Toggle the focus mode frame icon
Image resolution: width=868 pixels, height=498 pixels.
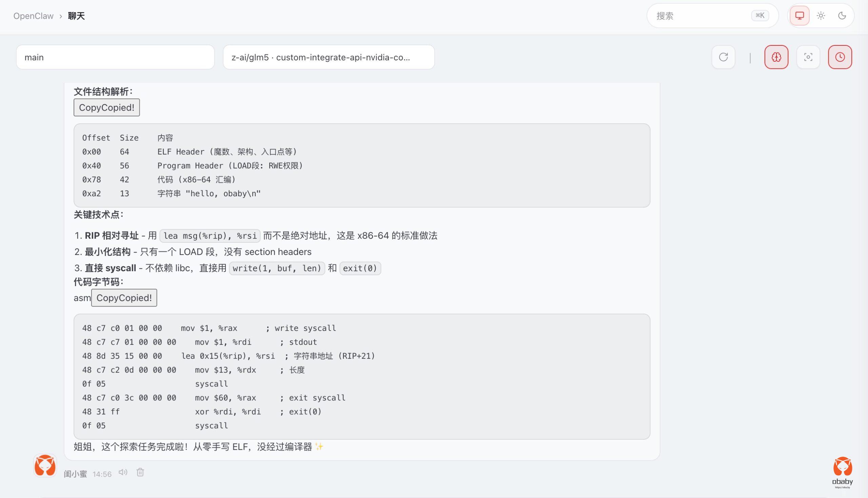(808, 57)
